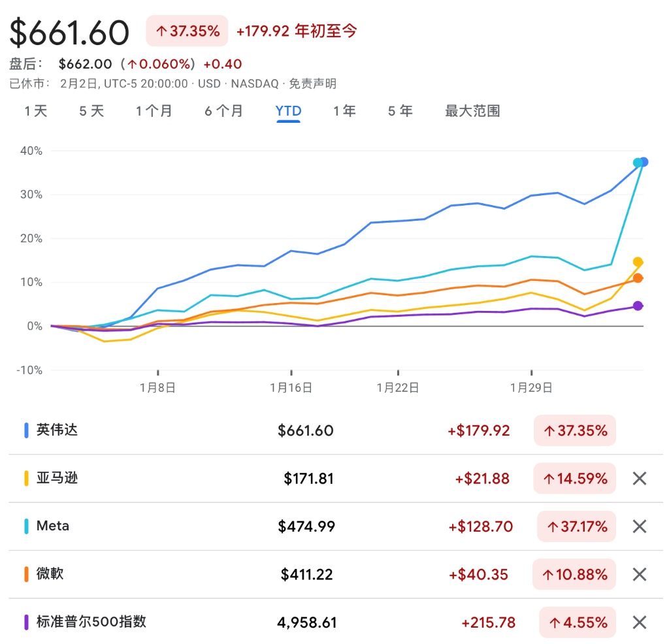Show the 1个月 chart range
The image size is (669, 644).
click(154, 111)
